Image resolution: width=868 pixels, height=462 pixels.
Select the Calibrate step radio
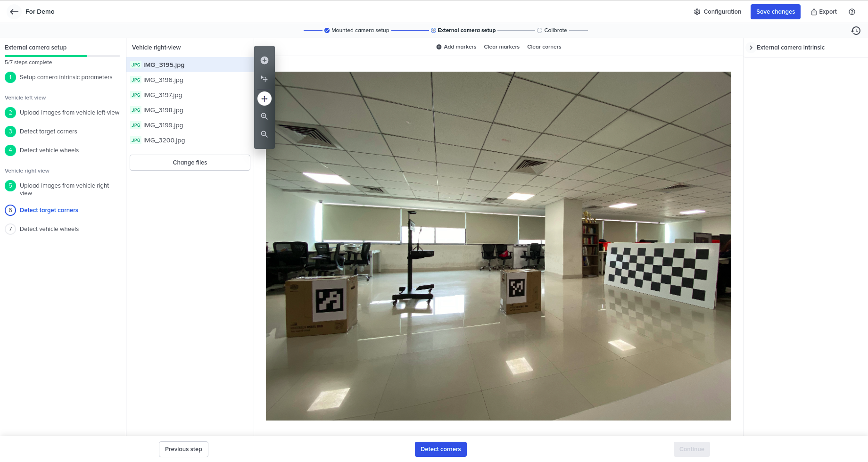click(540, 30)
